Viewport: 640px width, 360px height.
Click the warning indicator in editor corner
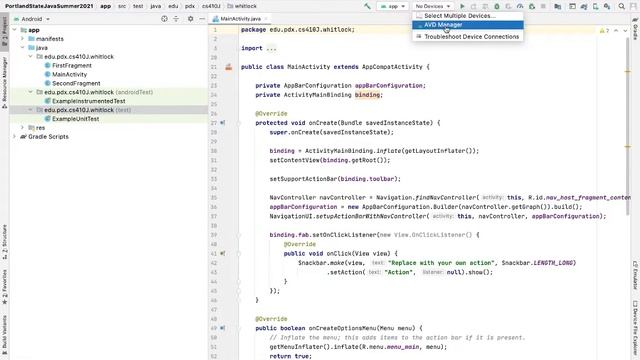[604, 31]
